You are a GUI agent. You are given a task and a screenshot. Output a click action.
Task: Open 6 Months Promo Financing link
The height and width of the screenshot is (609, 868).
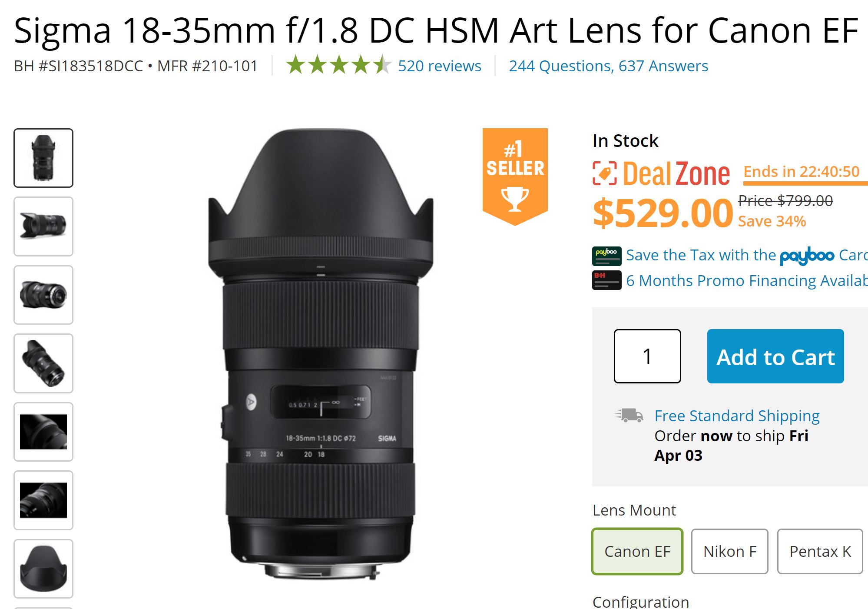[x=747, y=281]
